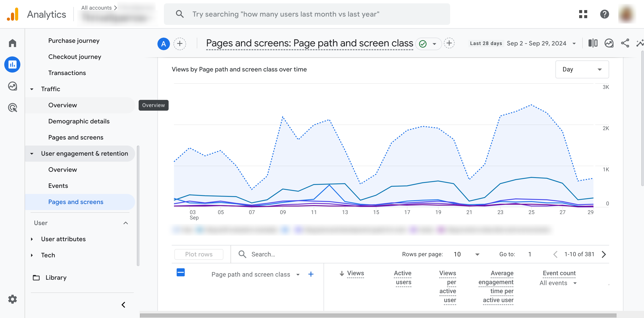Screen dimensions: 644x318
Task: Collapse the User section chevron
Action: [x=125, y=223]
